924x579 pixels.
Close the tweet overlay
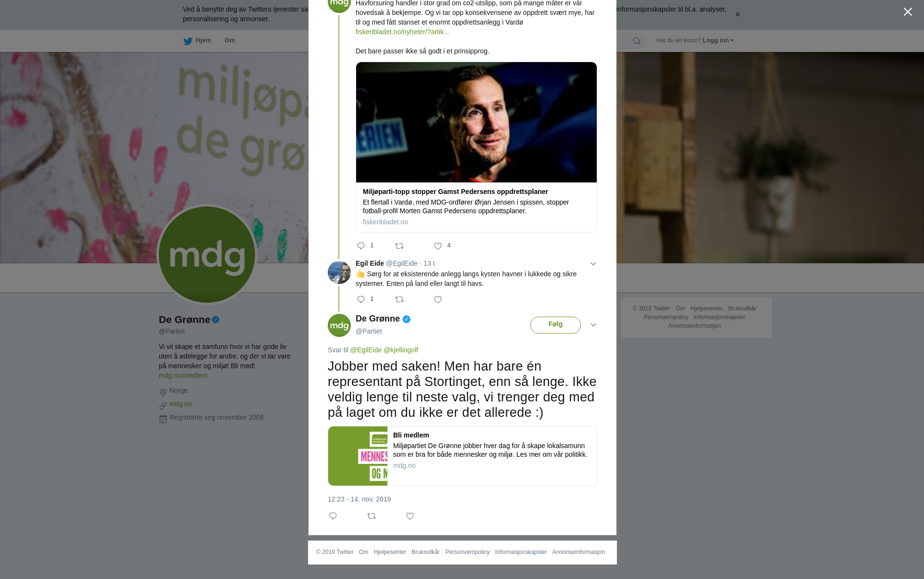908,12
